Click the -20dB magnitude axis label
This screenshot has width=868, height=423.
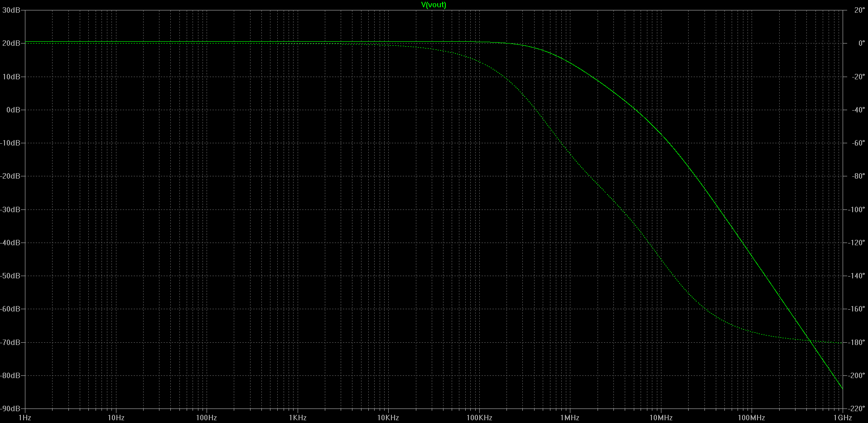10,176
